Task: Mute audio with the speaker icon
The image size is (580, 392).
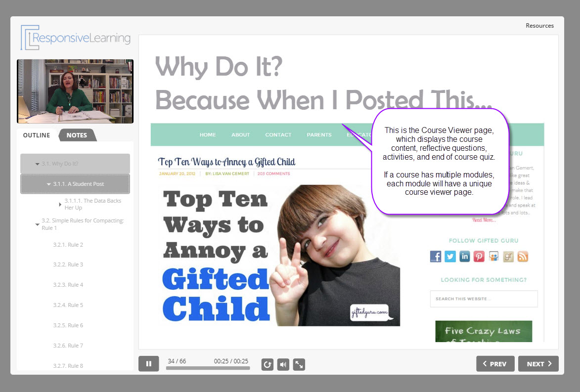Action: (283, 365)
